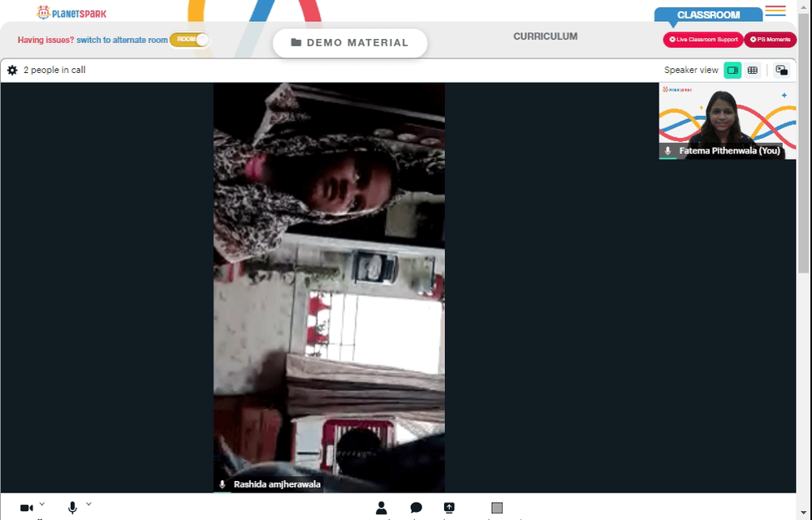Switch to grid view layout icon
812x520 pixels.
(x=753, y=71)
